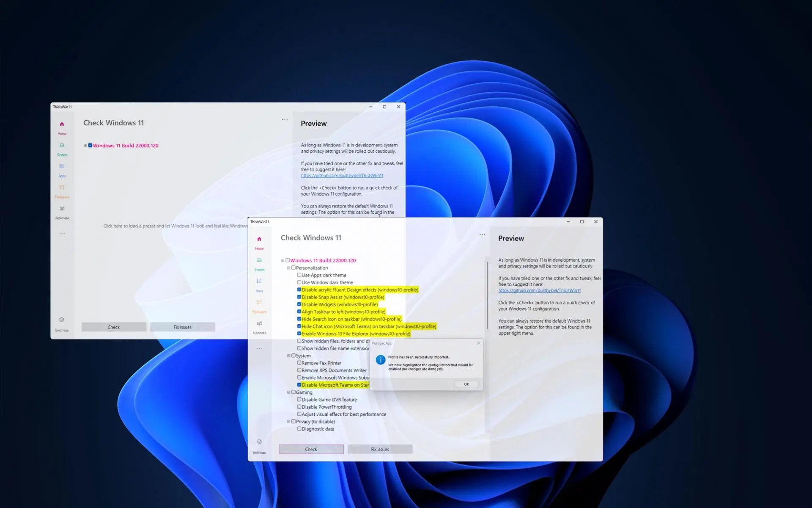Select the Disable Microsoft Teams on Startup row

(x=335, y=385)
